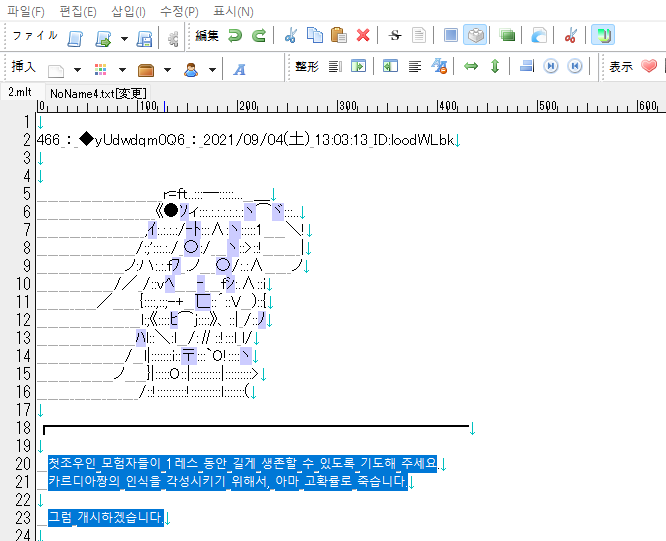Click the green undo arrow icon
The height and width of the screenshot is (541, 666).
(x=235, y=36)
